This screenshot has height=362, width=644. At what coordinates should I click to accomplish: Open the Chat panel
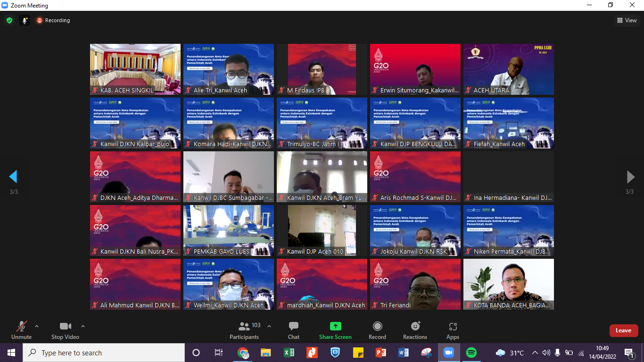(293, 330)
